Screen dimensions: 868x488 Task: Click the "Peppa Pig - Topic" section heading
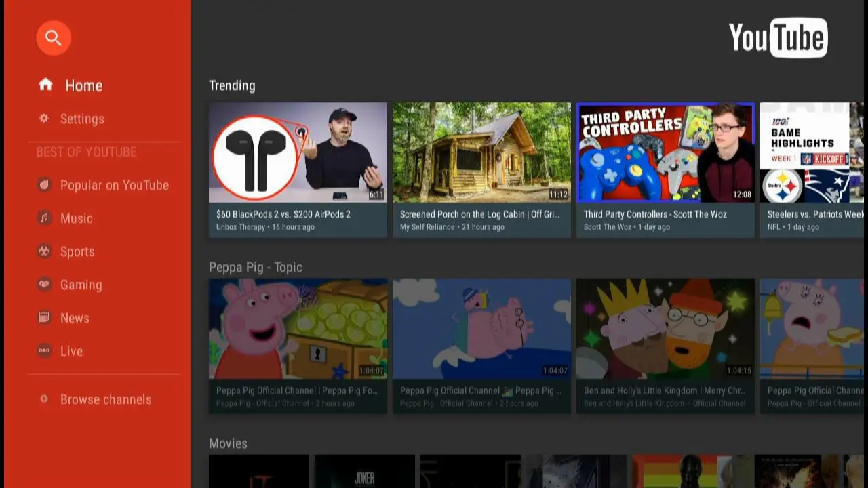[x=256, y=267]
